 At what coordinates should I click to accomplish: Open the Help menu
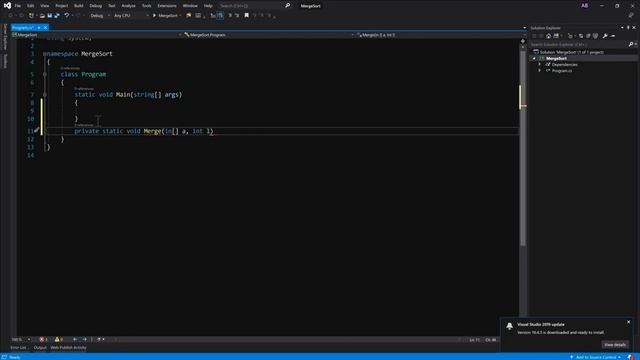pyautogui.click(x=208, y=6)
